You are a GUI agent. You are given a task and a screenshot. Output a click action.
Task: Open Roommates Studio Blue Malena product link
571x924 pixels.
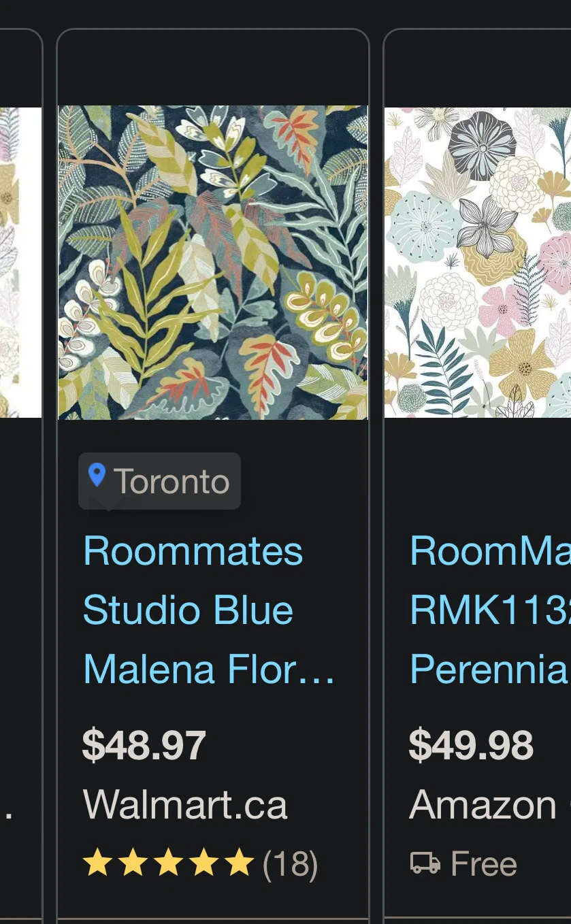[209, 610]
